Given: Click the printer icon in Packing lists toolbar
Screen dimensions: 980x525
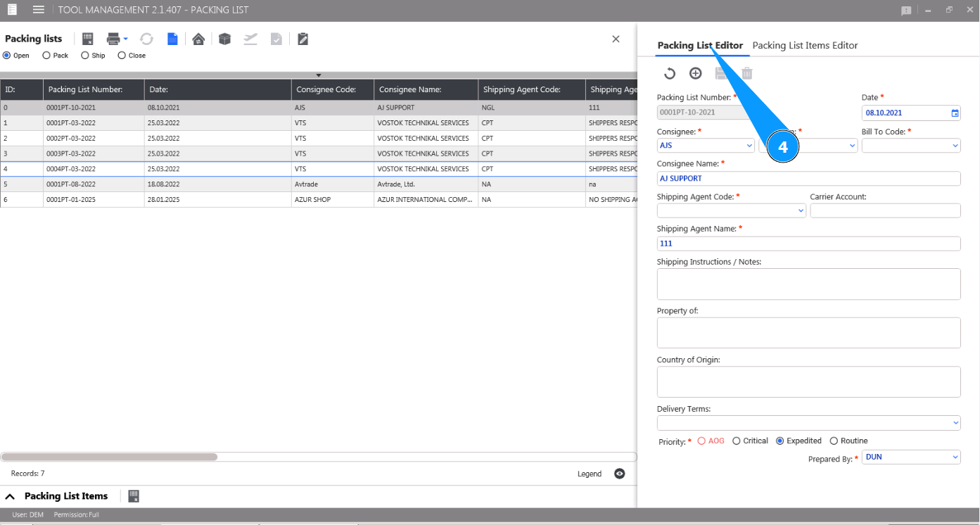Looking at the screenshot, I should [113, 39].
